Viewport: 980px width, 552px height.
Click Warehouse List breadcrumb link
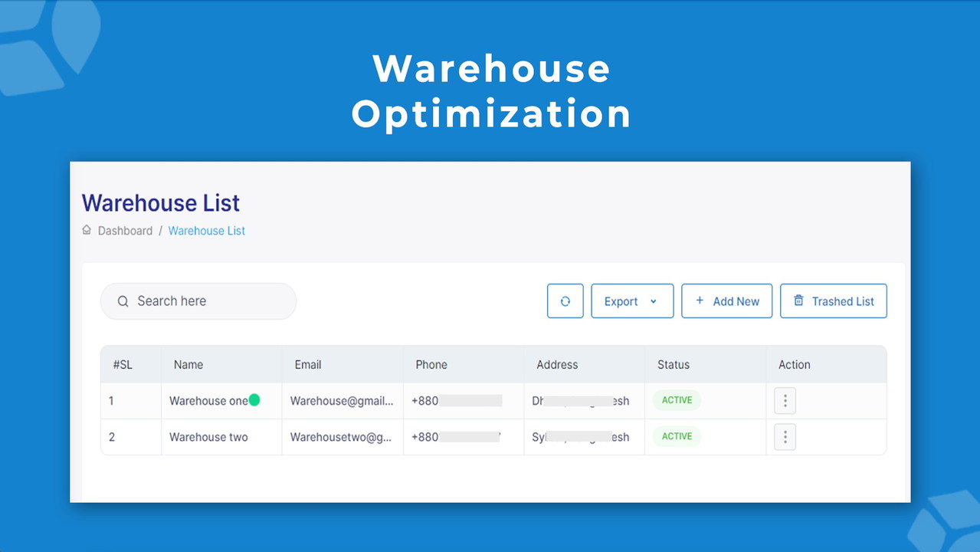click(207, 231)
